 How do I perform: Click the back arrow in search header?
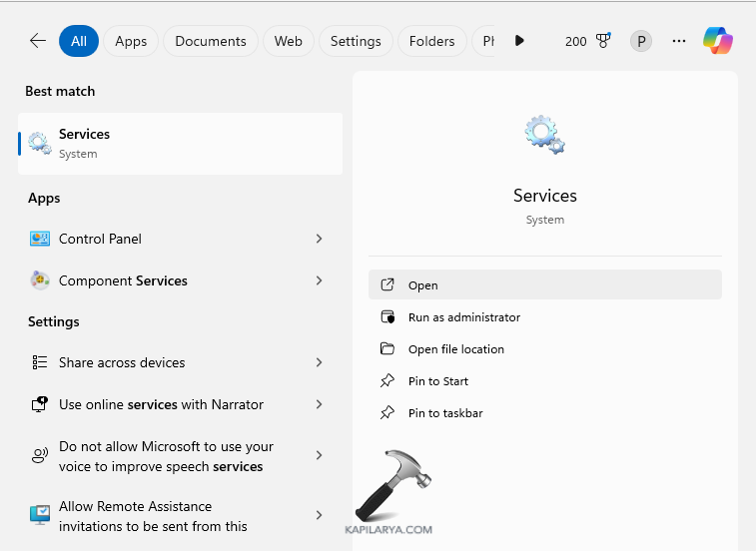tap(38, 41)
